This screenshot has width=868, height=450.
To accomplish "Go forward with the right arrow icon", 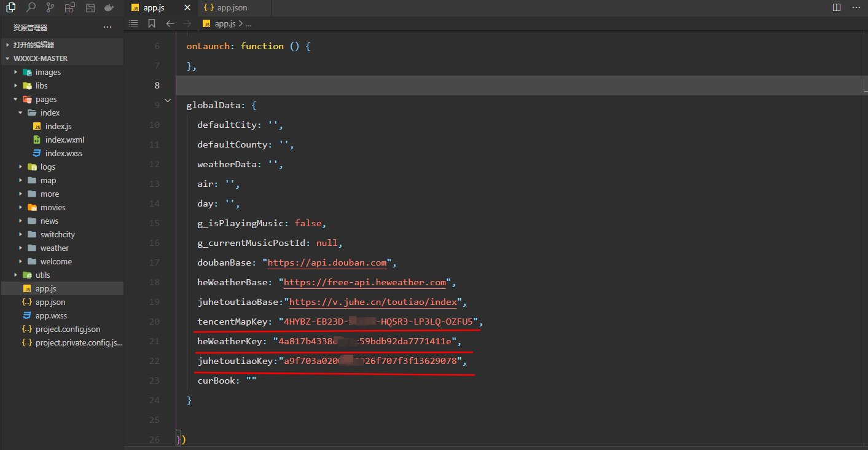I will [x=187, y=23].
